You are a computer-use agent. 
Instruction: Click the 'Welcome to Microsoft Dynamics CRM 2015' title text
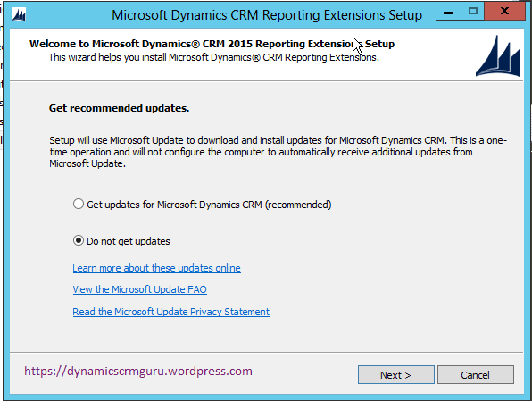212,44
